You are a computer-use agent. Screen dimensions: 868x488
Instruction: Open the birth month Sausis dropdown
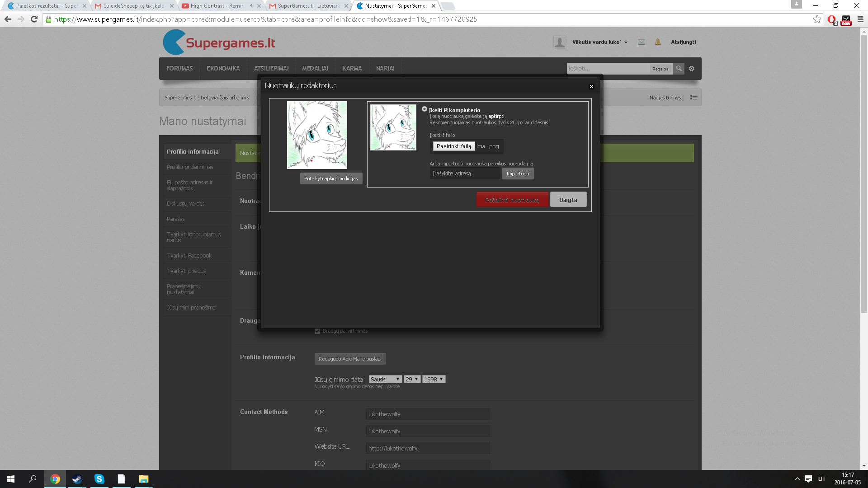pyautogui.click(x=385, y=379)
